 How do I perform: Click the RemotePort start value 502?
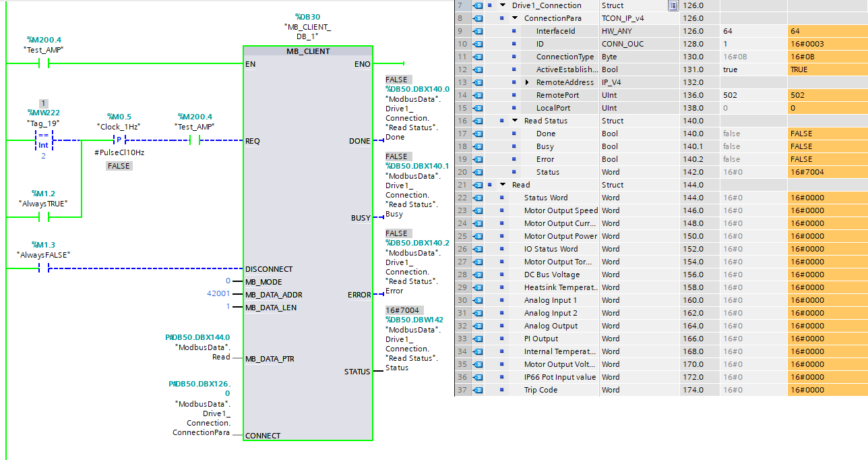pos(731,95)
